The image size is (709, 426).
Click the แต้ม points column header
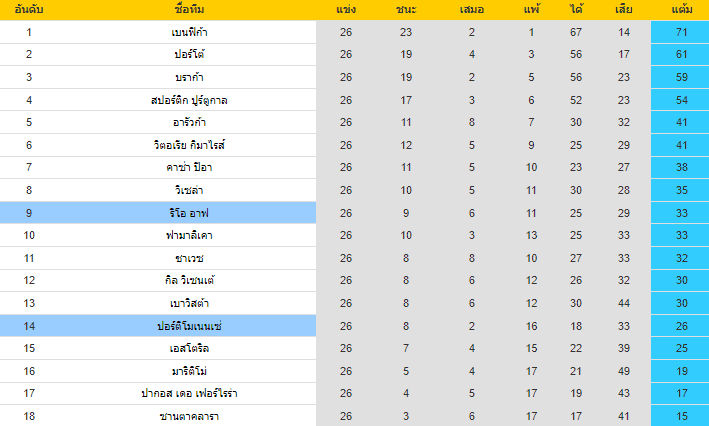coord(683,10)
